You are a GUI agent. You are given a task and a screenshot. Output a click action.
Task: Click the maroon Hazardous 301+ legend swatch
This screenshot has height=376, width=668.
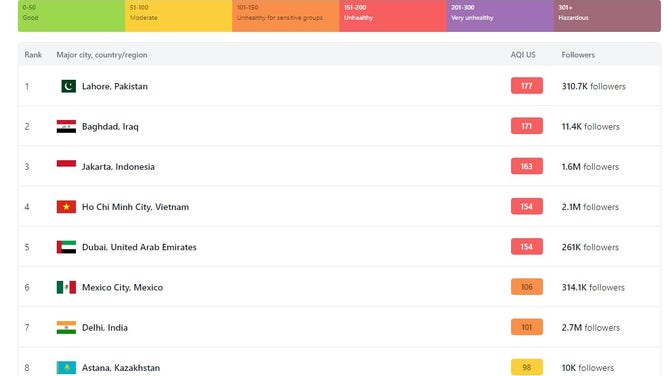coord(608,16)
